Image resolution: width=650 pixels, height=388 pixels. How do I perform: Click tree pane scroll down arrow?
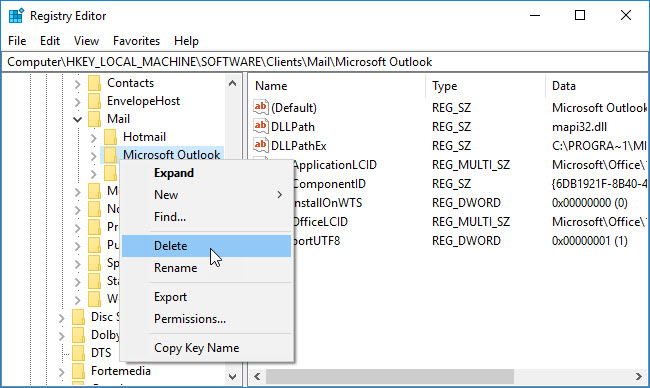pos(233,376)
